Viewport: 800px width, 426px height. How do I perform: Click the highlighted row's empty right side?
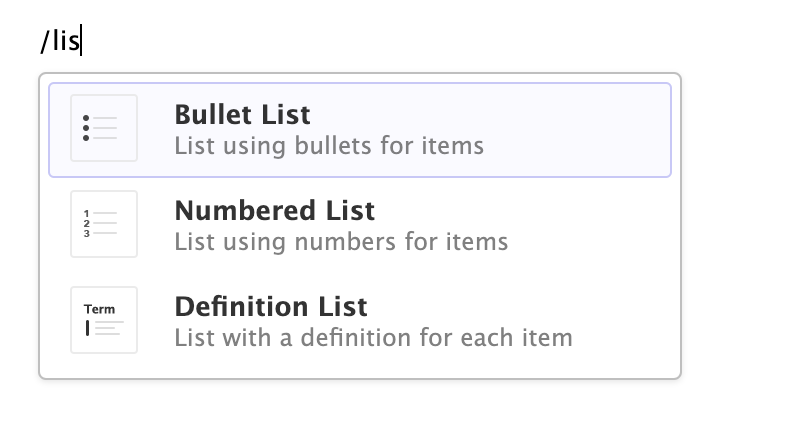590,130
